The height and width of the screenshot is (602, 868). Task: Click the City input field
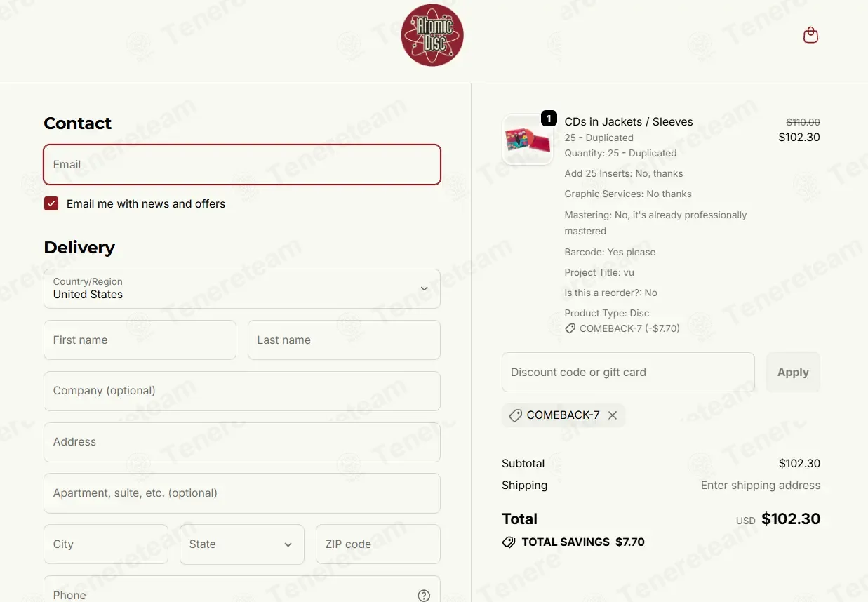coord(106,544)
